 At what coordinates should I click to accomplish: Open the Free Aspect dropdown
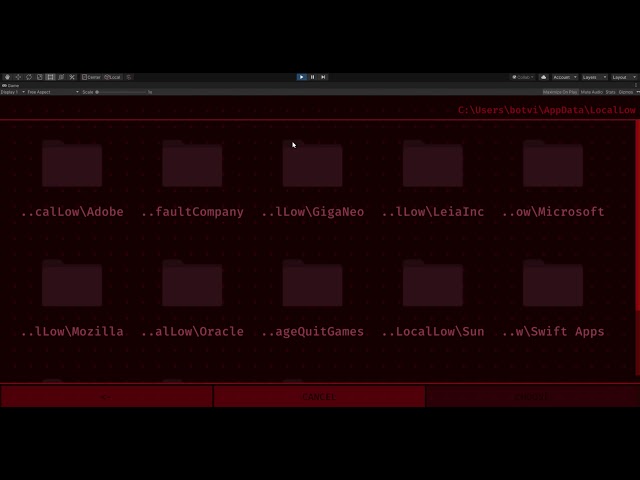point(53,92)
